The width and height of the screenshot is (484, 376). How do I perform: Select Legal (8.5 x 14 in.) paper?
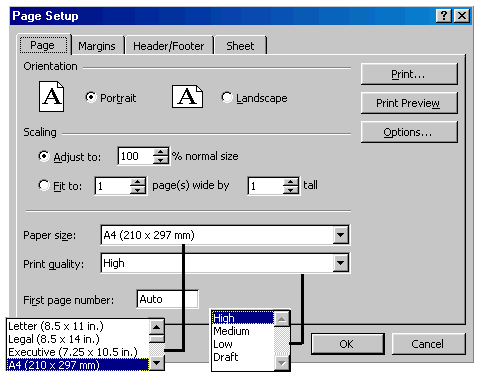78,339
